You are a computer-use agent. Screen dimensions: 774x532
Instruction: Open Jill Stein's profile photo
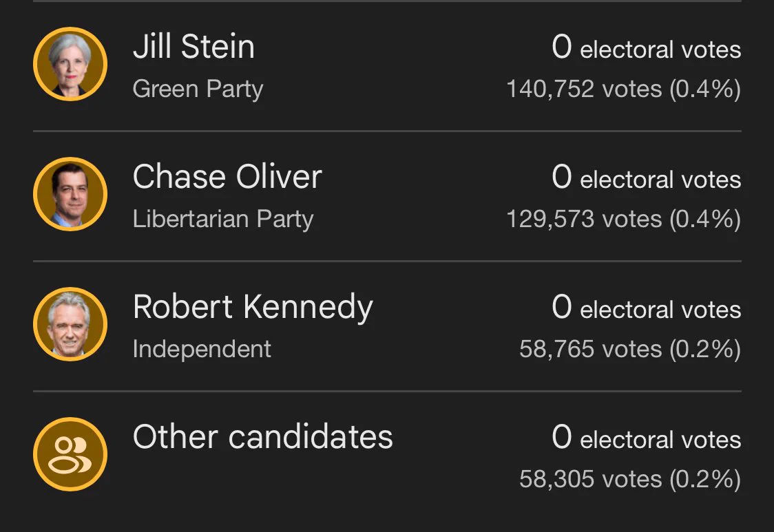click(70, 64)
